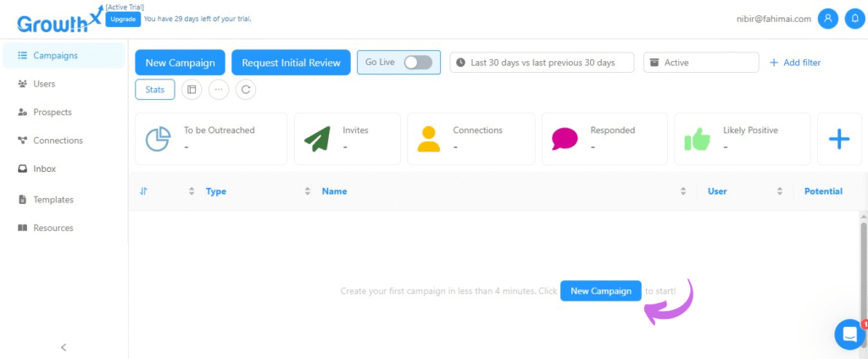Click the Stats button
The image size is (868, 359).
(x=155, y=90)
